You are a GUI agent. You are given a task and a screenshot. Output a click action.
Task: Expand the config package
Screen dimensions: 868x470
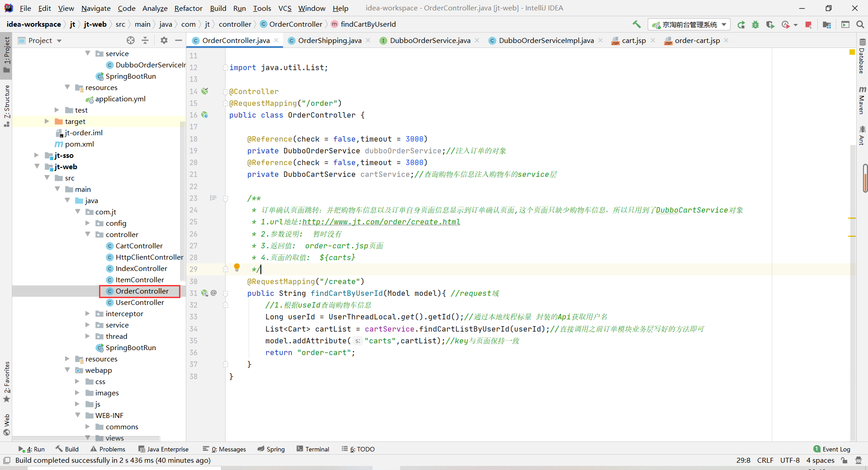tap(88, 223)
